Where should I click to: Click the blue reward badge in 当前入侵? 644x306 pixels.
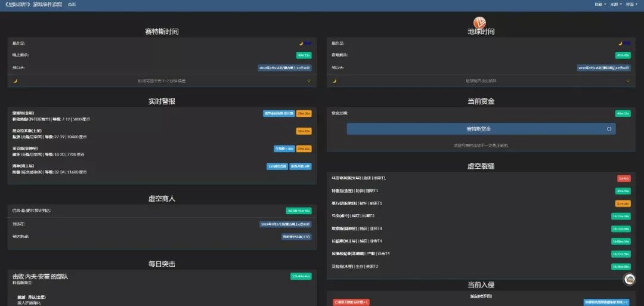coord(606,302)
